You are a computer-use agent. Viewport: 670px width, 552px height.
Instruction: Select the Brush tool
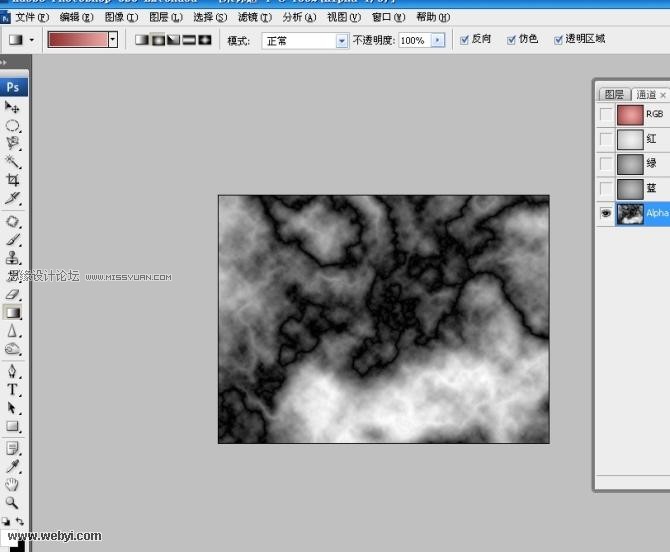[x=12, y=240]
